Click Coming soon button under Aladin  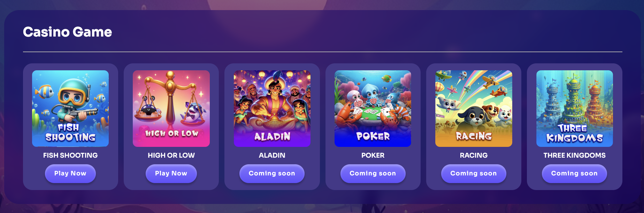[x=272, y=173]
